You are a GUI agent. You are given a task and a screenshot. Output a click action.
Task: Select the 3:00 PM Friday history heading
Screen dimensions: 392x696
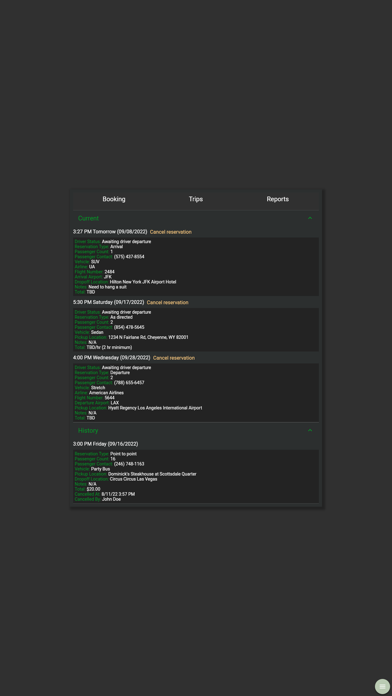[106, 444]
